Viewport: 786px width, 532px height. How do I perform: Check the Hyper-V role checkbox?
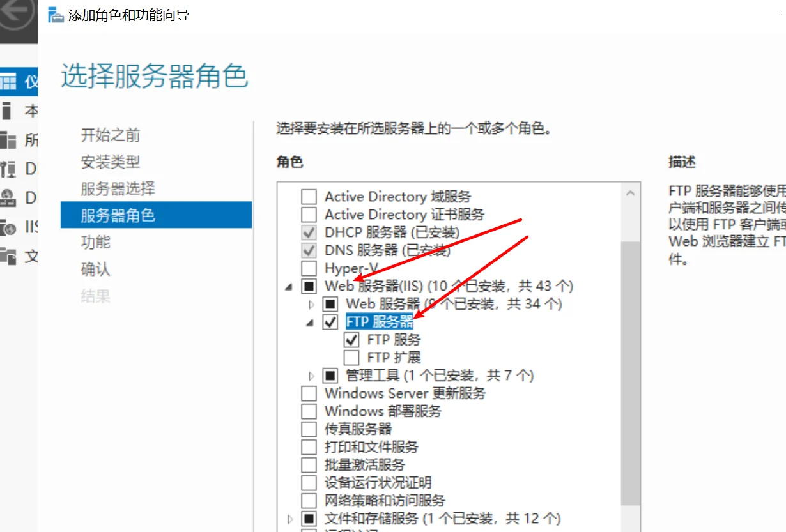click(309, 268)
